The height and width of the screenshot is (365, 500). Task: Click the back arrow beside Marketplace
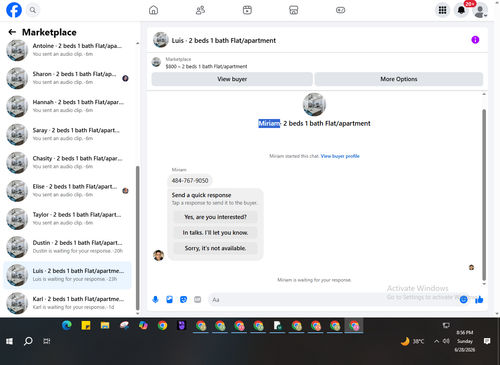point(12,32)
